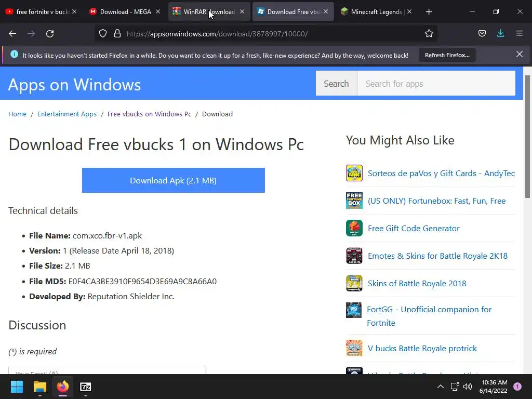
Task: Show hidden system tray icons
Action: (x=441, y=387)
